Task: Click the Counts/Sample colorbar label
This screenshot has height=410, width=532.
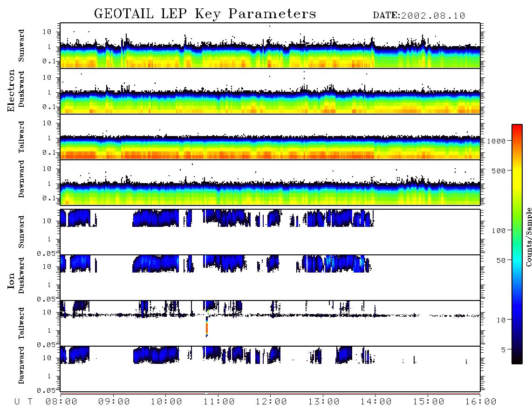Action: click(x=528, y=237)
